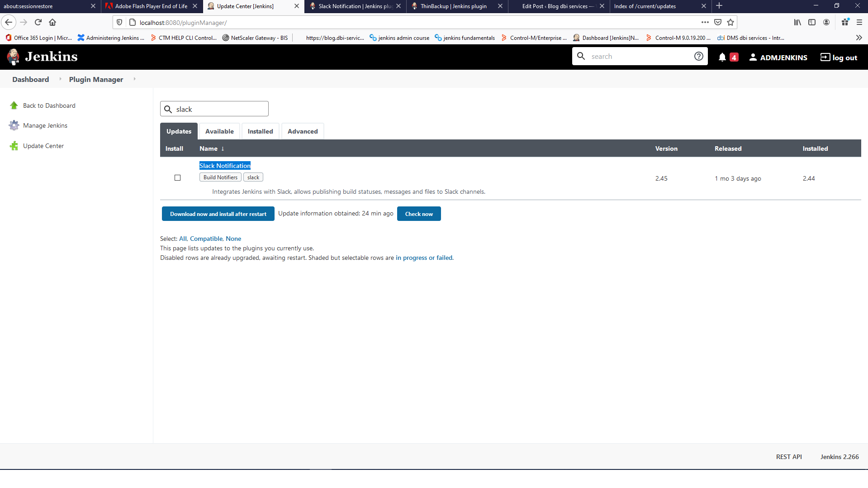Focus the Jenkins header search box

click(x=640, y=56)
